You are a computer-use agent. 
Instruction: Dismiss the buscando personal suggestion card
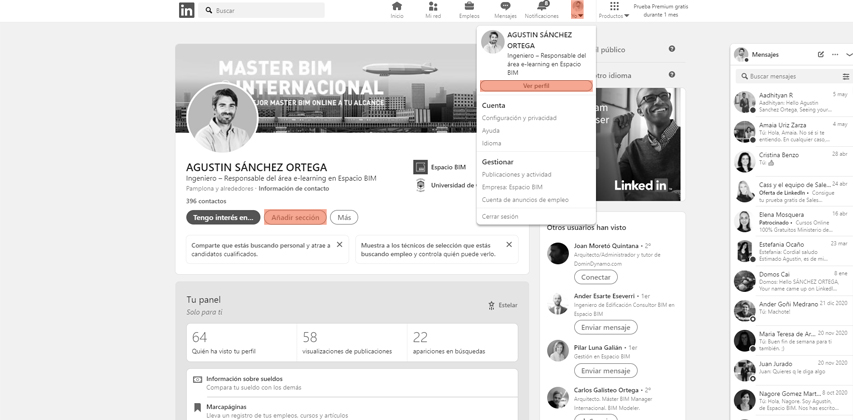339,245
